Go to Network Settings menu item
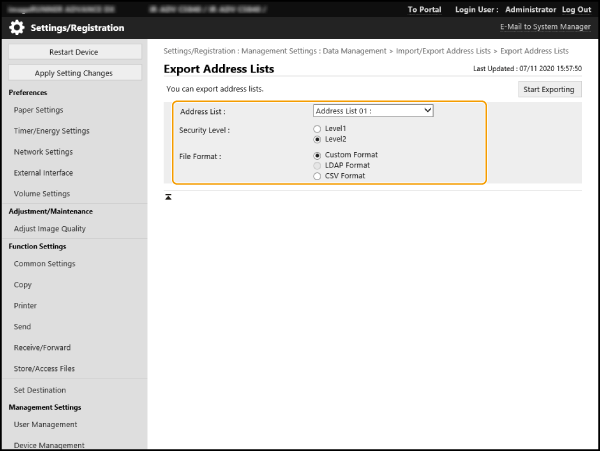The width and height of the screenshot is (600, 451). (x=43, y=152)
